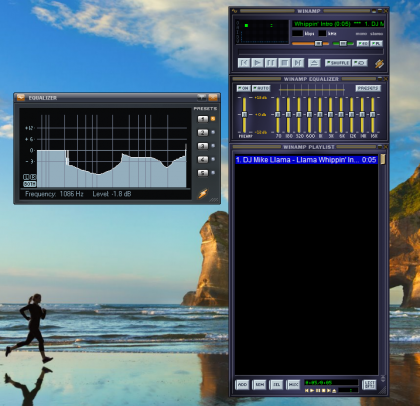Click the mini next button in playlist
Viewport: 420px width, 406px height.
(329, 390)
